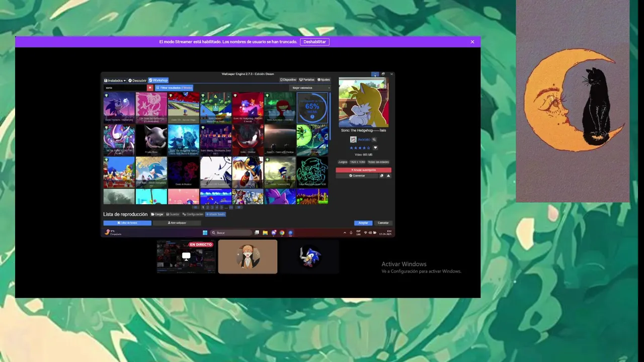
Task: Select the EN DIRECTO screen share tile
Action: [x=186, y=256]
